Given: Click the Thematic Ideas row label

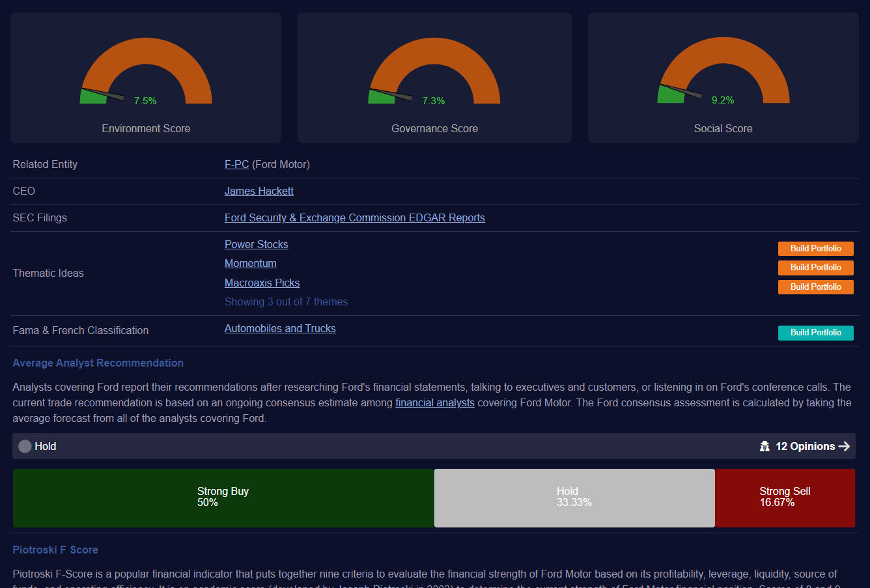Looking at the screenshot, I should (x=48, y=273).
